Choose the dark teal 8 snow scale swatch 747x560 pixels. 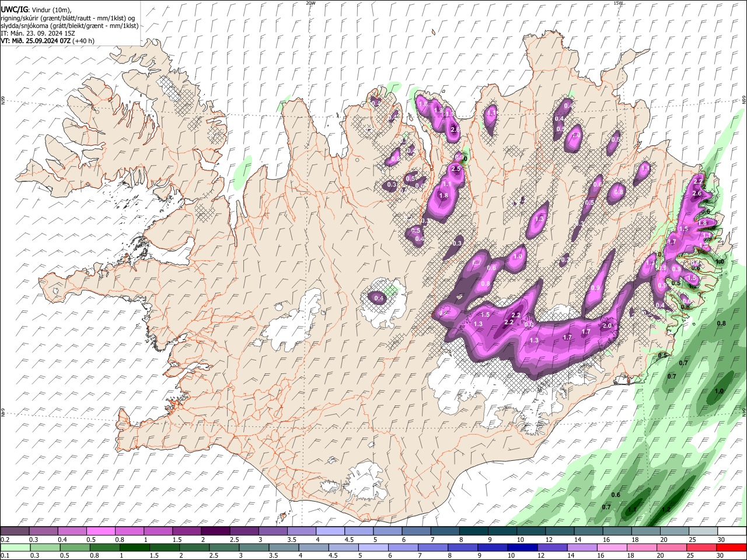473,531
